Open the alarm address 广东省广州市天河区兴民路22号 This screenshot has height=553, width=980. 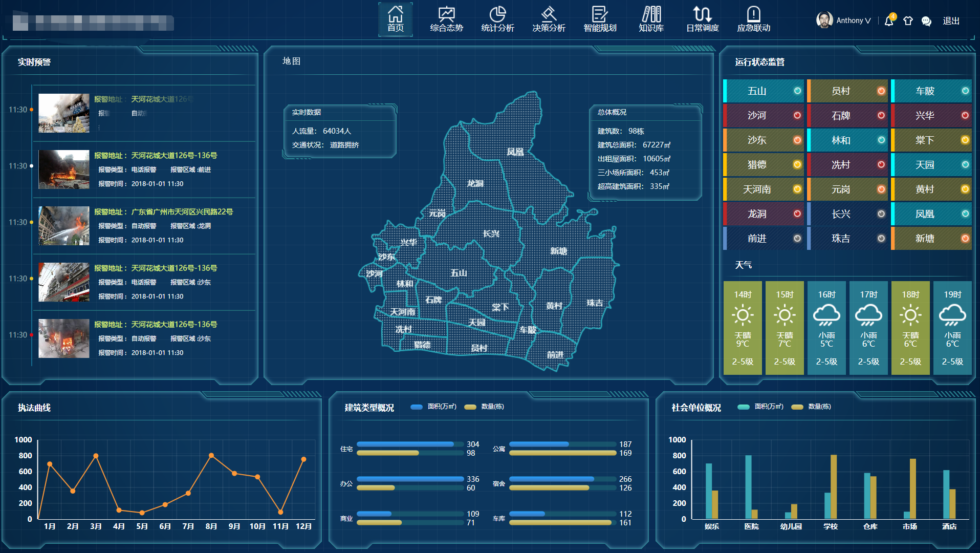(182, 211)
